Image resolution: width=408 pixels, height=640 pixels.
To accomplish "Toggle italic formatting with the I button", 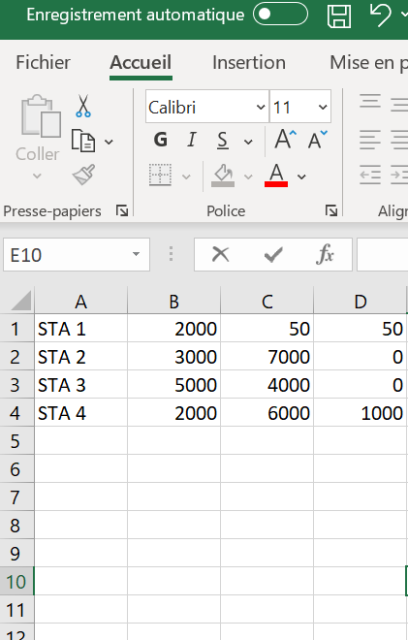I will [191, 140].
